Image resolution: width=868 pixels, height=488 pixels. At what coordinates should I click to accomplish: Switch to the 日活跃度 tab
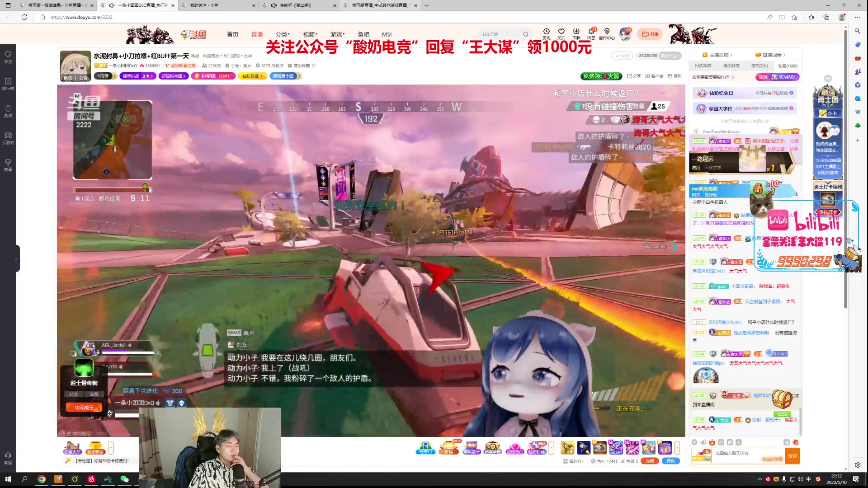[703, 66]
